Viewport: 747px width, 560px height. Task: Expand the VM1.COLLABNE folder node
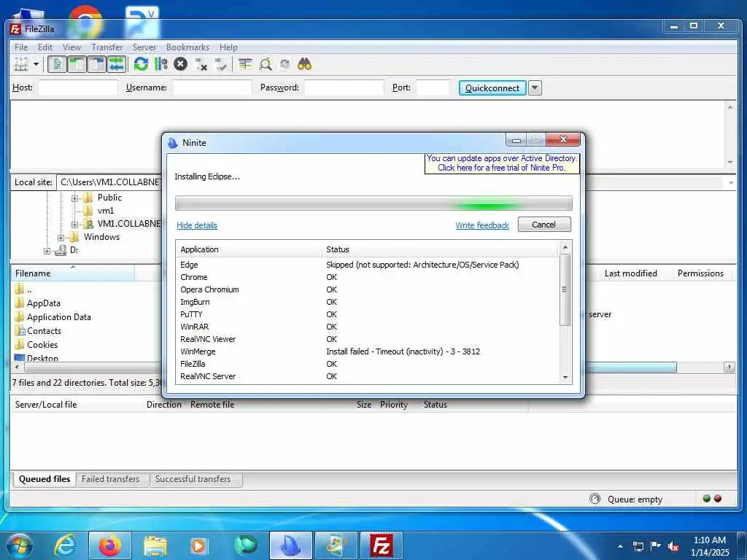(x=75, y=225)
